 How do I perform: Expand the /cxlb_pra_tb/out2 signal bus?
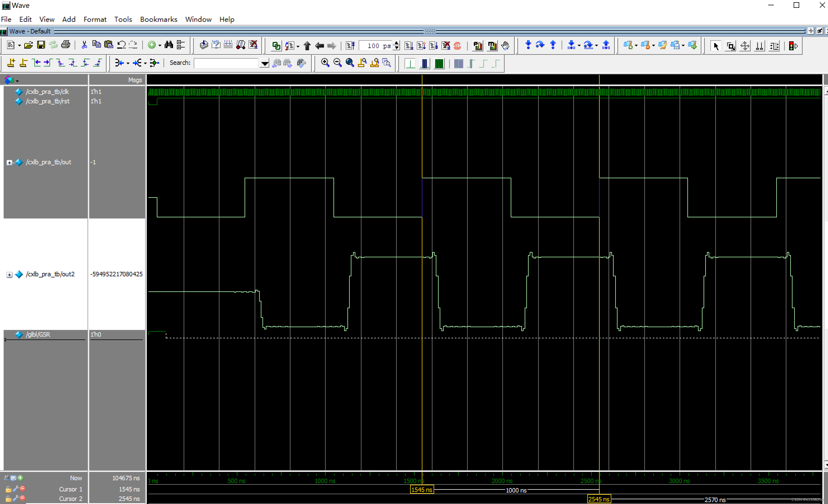[10, 275]
